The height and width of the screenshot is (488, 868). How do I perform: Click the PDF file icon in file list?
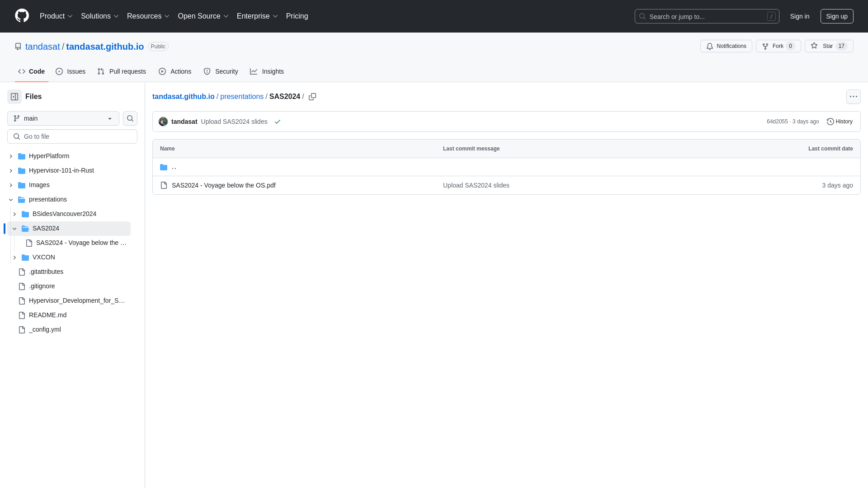point(164,185)
